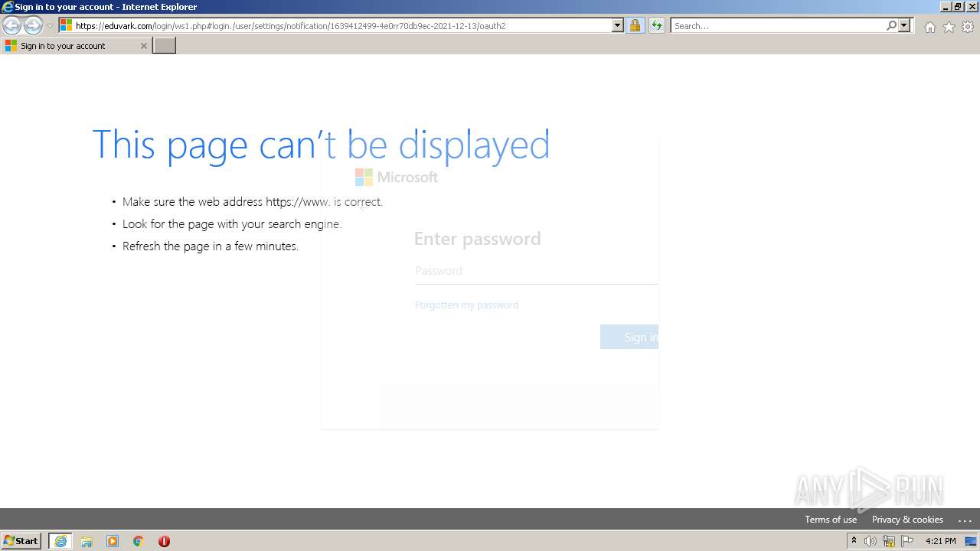Click the Home icon

click(x=929, y=27)
